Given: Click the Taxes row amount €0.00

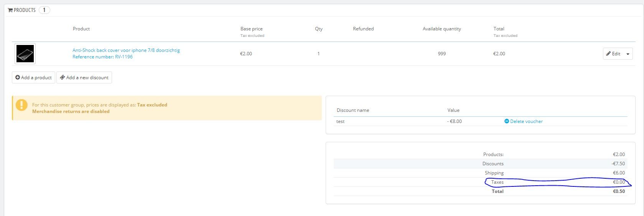Looking at the screenshot, I should pyautogui.click(x=619, y=182).
